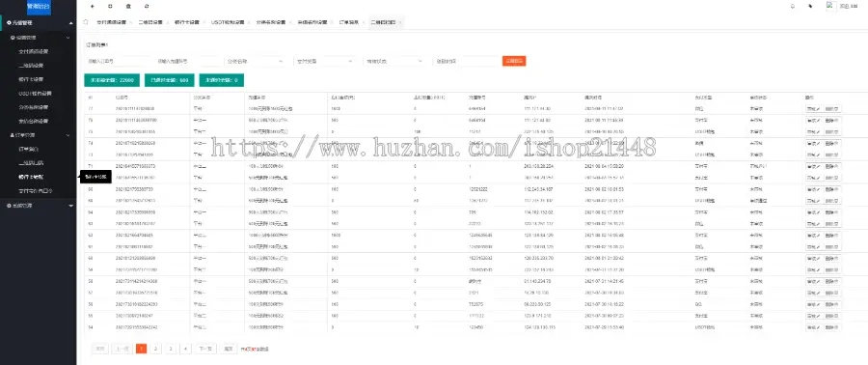
Task: Click the 下一页 next page button
Action: tap(204, 349)
